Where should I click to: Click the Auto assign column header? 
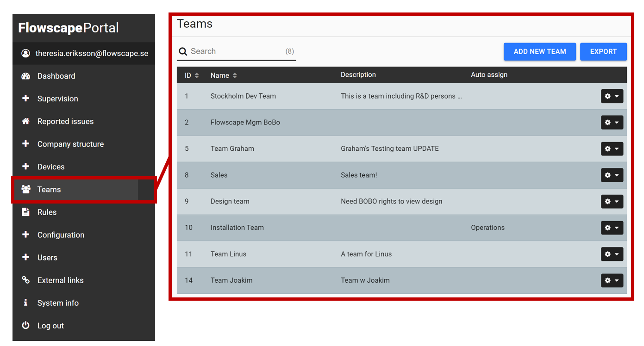click(489, 75)
